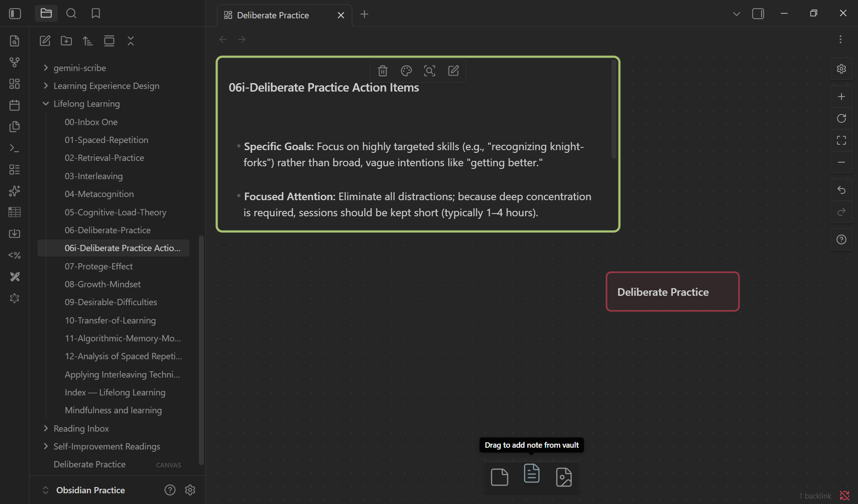Open canvas help button
858x504 pixels.
[x=841, y=239]
